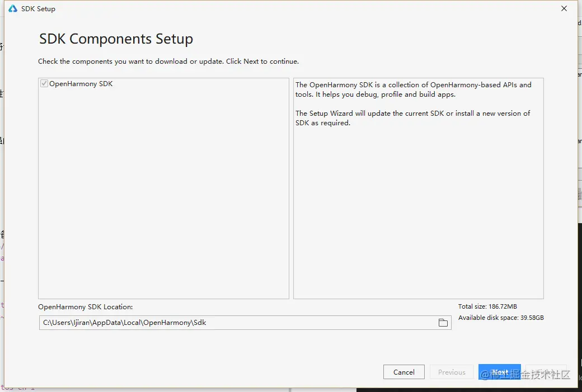The image size is (582, 392).
Task: Click the folder browse icon for SDK location
Action: click(443, 323)
